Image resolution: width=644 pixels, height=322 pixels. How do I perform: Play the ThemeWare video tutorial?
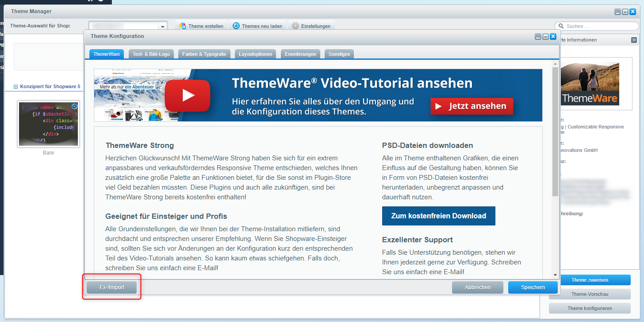(x=187, y=95)
